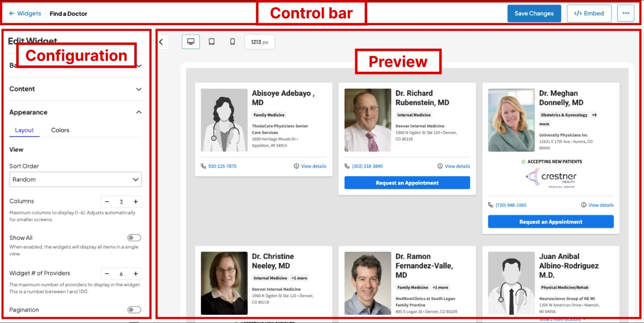This screenshot has width=644, height=323.
Task: Click the back arrow beside Widgets
Action: [x=12, y=13]
